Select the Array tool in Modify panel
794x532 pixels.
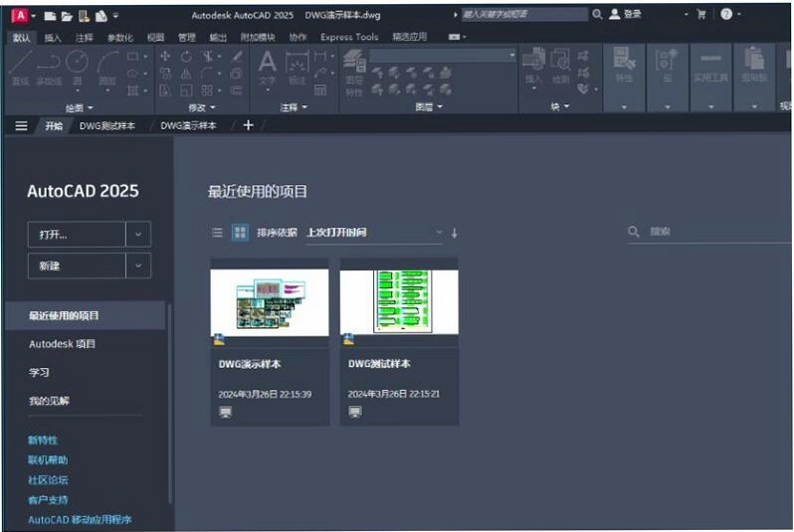[207, 90]
